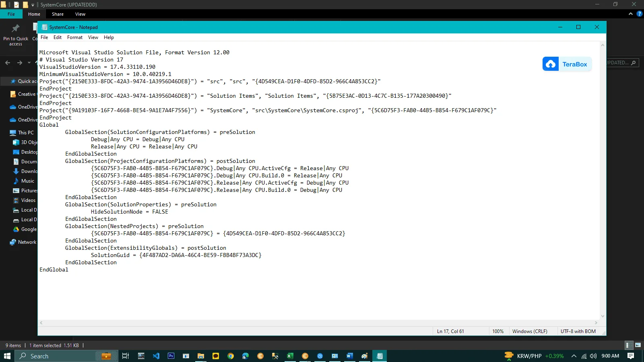Screen dimensions: 644x362
Task: Open Notepad File menu
Action: point(44,37)
